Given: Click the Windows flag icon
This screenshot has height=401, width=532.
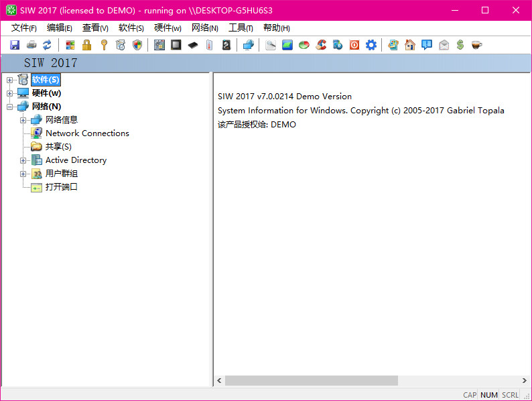Looking at the screenshot, I should pyautogui.click(x=70, y=45).
